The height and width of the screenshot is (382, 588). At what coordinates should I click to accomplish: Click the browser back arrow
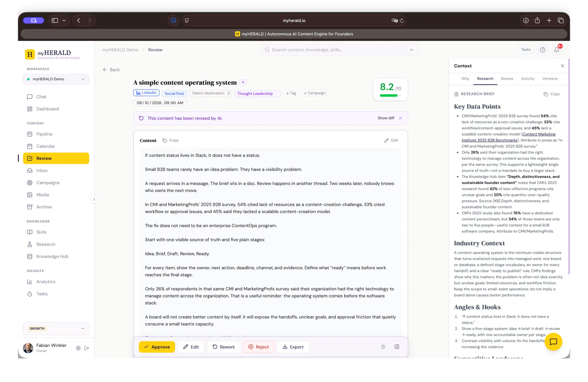point(79,21)
